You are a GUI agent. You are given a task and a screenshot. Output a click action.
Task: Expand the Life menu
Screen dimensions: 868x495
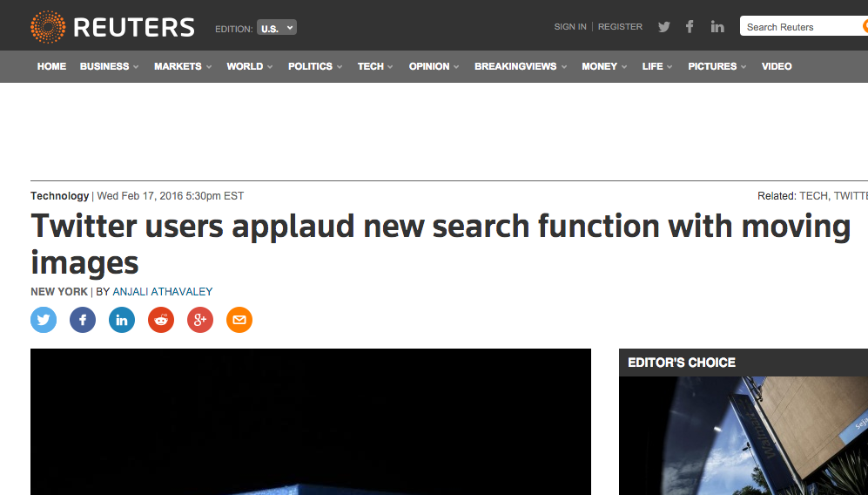(x=657, y=66)
